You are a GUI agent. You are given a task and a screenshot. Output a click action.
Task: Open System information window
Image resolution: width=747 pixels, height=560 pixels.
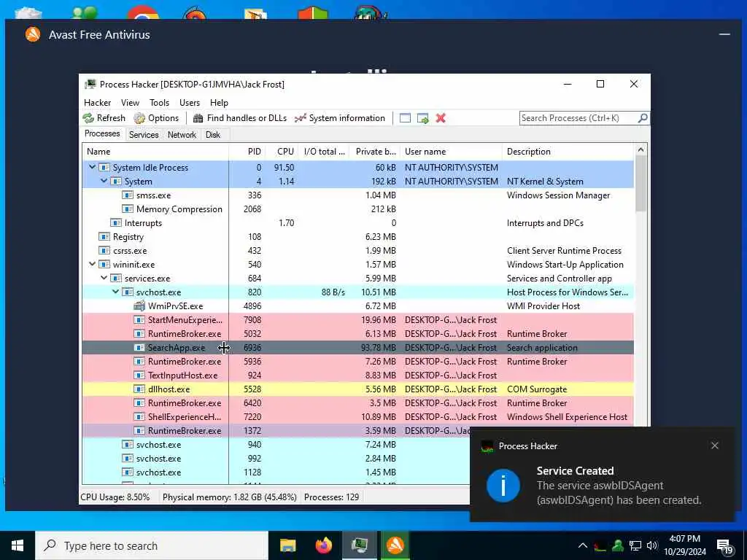(x=340, y=118)
